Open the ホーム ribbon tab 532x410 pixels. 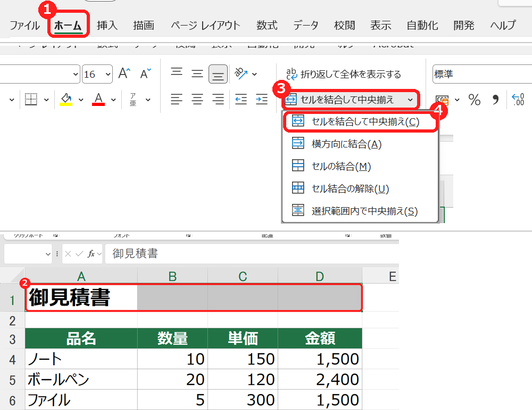click(68, 26)
